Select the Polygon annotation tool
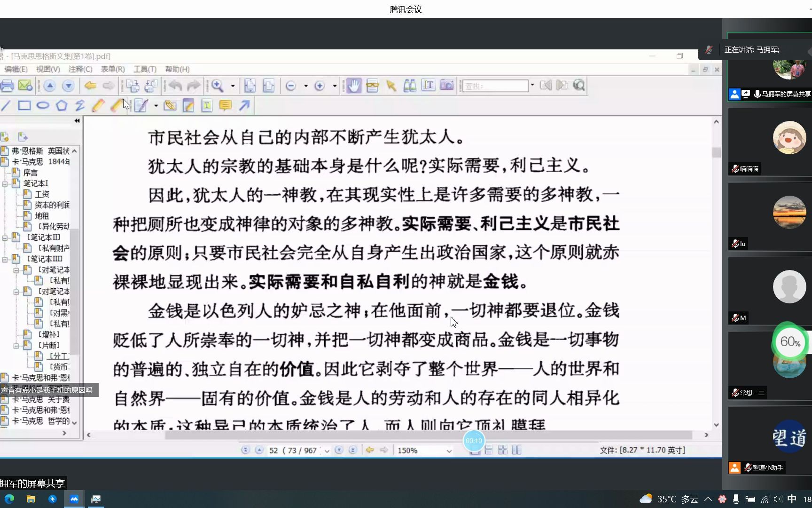This screenshot has width=812, height=508. (62, 105)
